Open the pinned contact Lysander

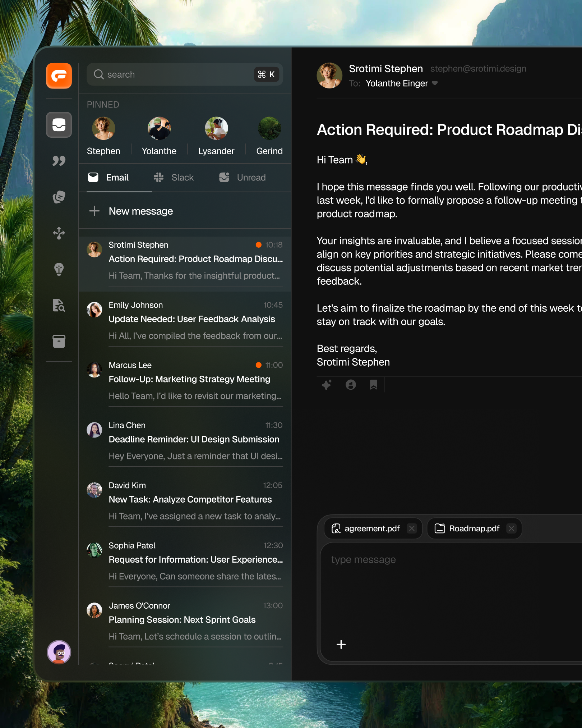click(x=216, y=128)
